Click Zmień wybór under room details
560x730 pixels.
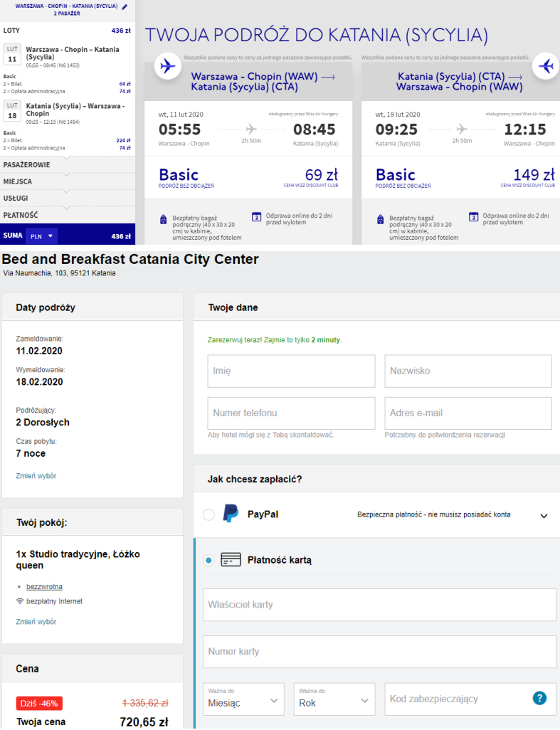(x=36, y=622)
